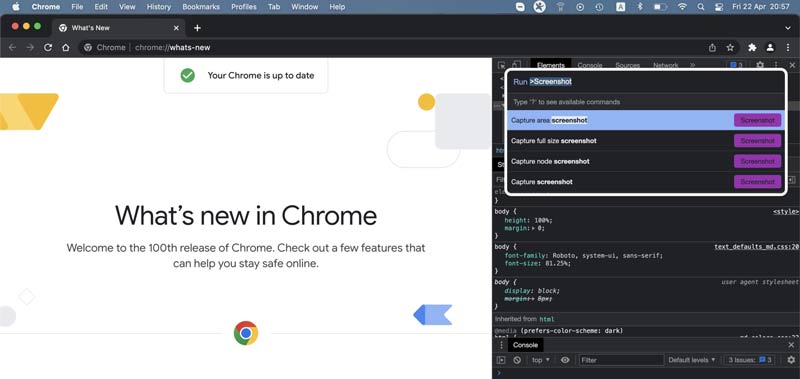Select the plain Capture screenshot command
800x379 pixels.
click(645, 182)
